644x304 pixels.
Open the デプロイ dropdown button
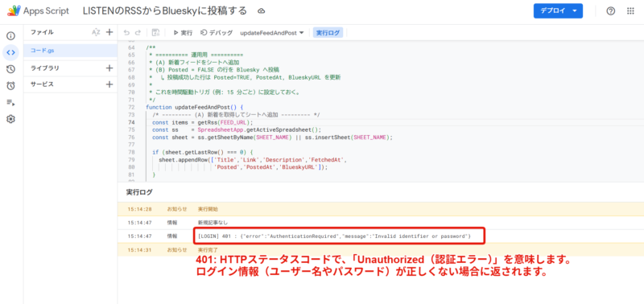(x=558, y=11)
